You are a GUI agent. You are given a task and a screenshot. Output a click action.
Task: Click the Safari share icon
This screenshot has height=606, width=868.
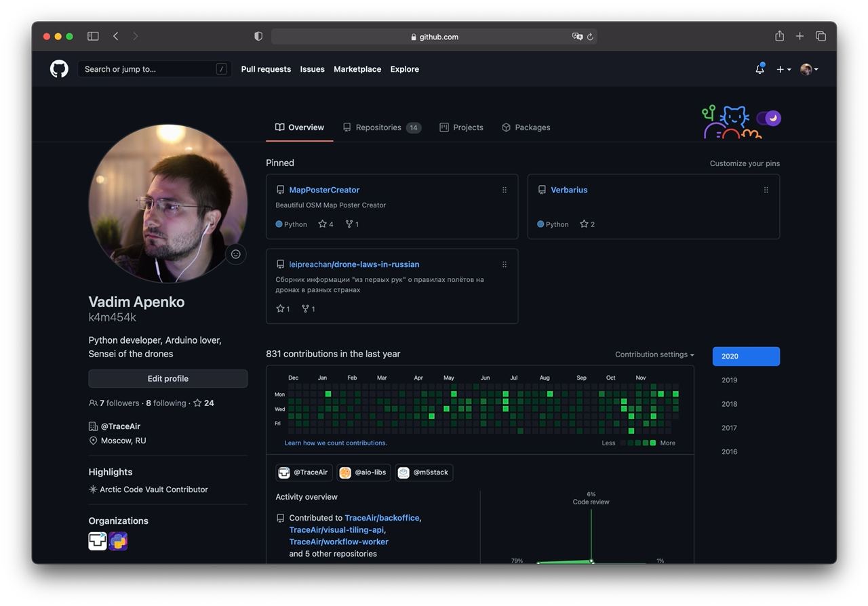(x=780, y=36)
